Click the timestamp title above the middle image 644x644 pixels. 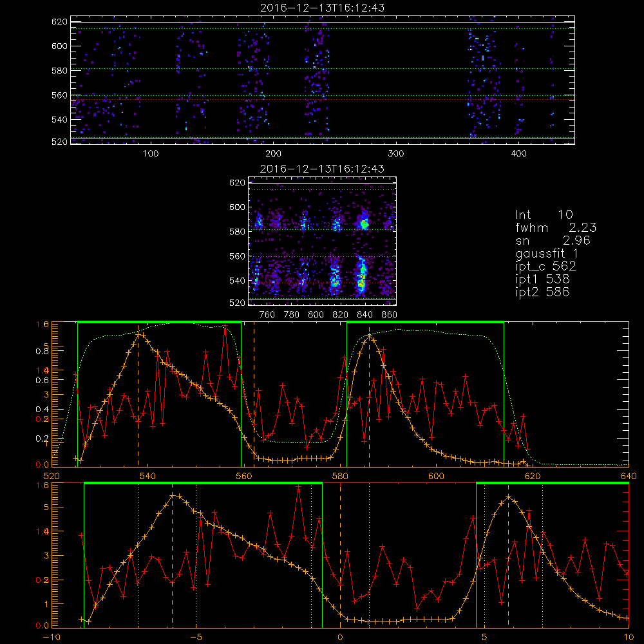pyautogui.click(x=323, y=169)
